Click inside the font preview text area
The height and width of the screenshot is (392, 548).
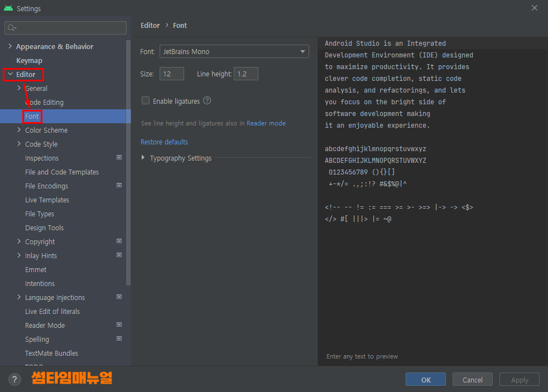(432, 201)
